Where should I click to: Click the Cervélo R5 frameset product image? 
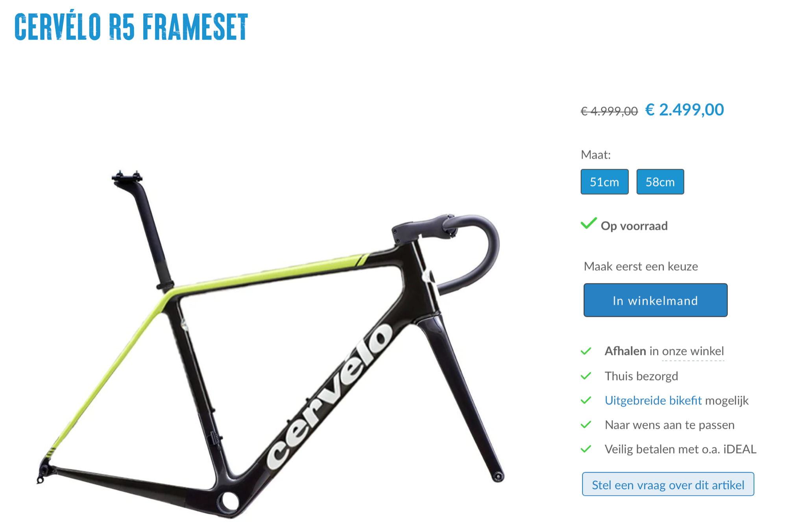point(272,344)
